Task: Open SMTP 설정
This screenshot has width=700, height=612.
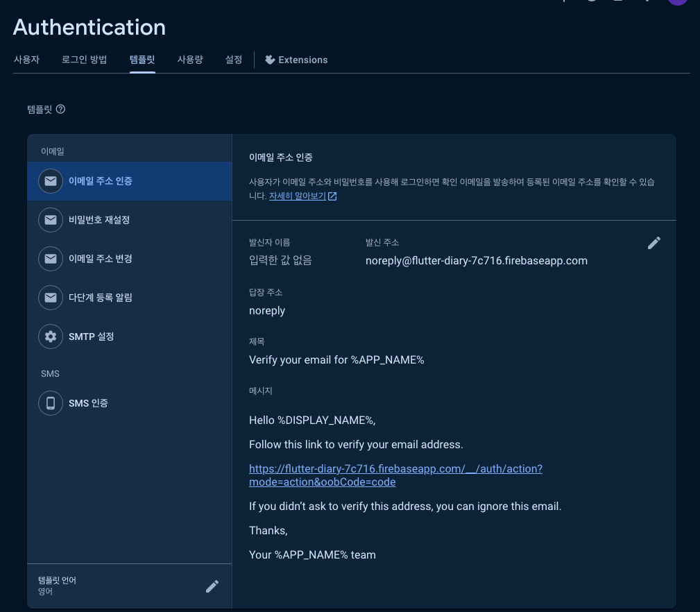Action: 130,336
